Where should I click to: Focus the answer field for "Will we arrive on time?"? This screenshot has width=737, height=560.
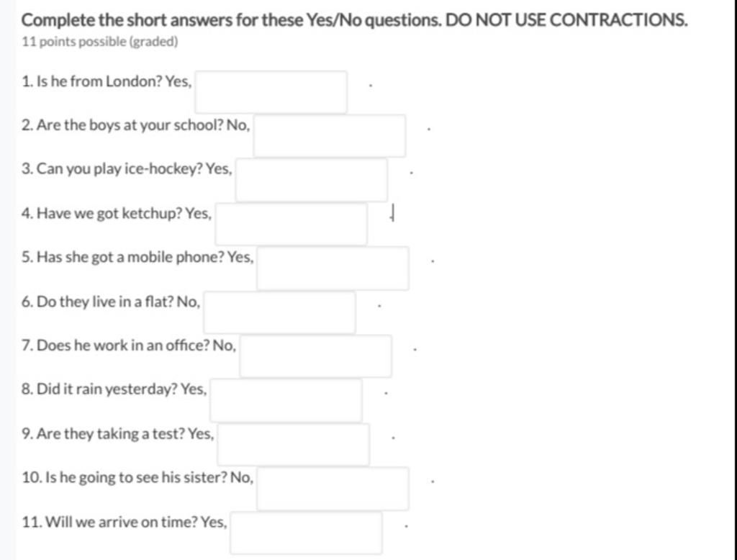click(306, 533)
